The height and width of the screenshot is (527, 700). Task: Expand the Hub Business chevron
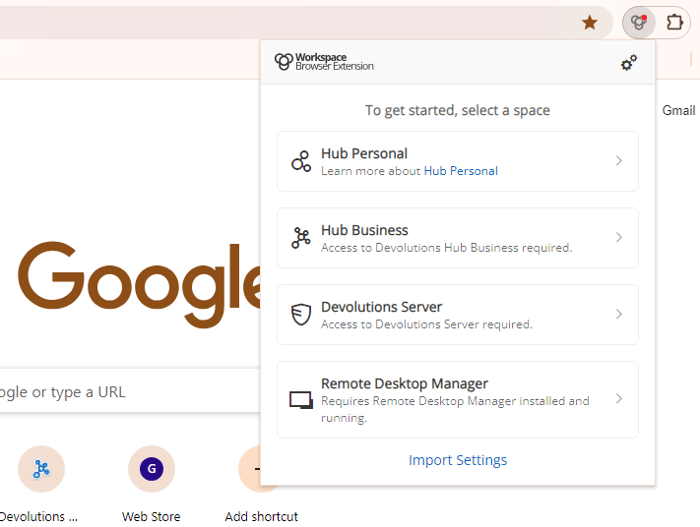619,238
